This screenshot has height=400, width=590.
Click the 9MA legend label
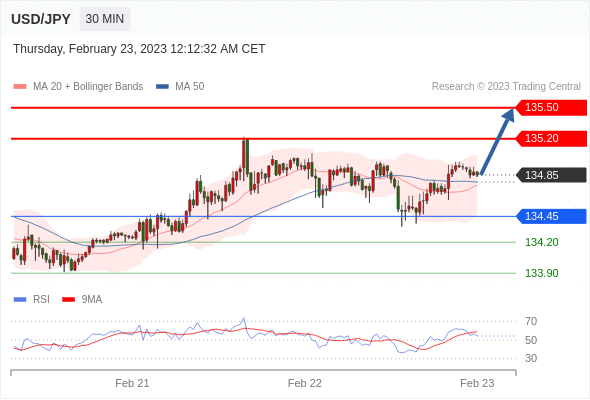click(92, 300)
